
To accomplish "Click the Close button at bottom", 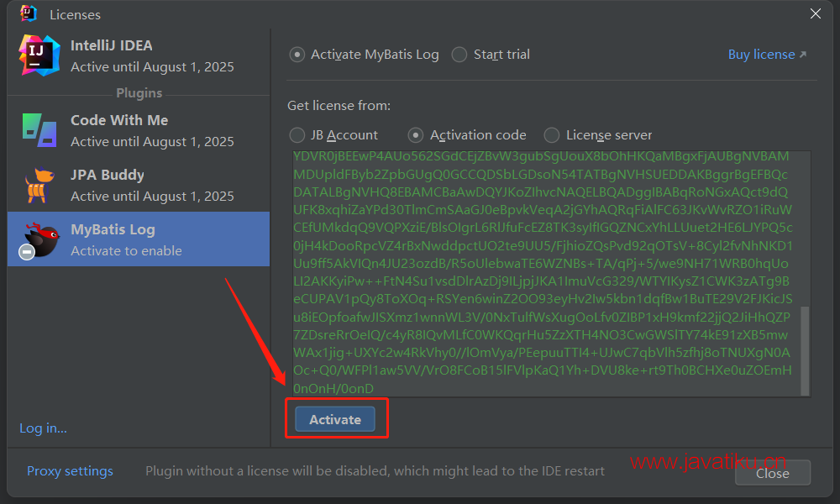I will [x=772, y=473].
